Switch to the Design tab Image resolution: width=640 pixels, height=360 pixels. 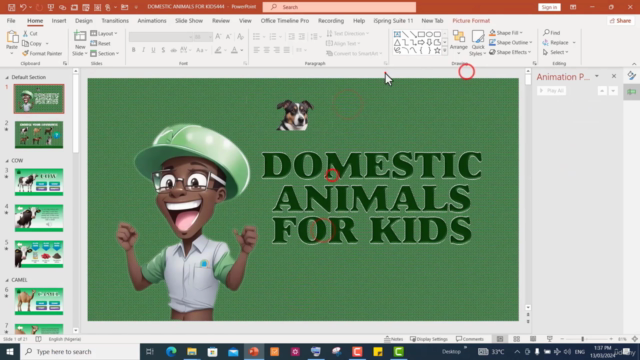[84, 20]
